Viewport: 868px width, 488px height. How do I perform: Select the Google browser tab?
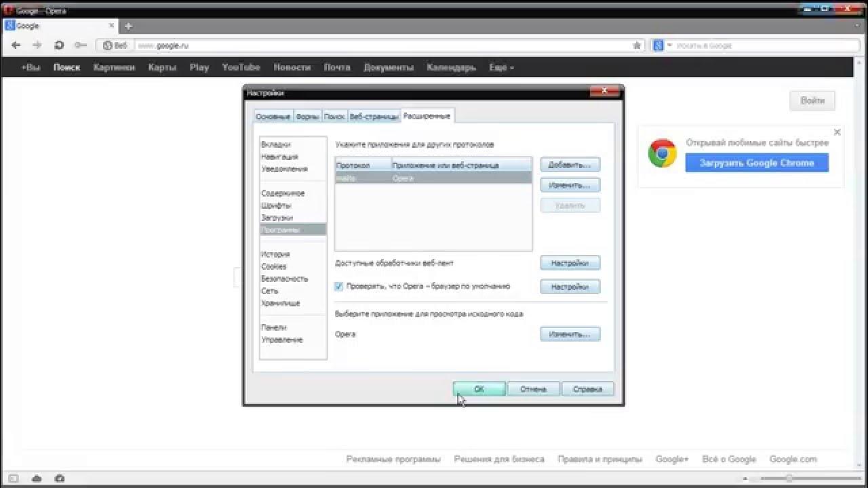point(60,26)
